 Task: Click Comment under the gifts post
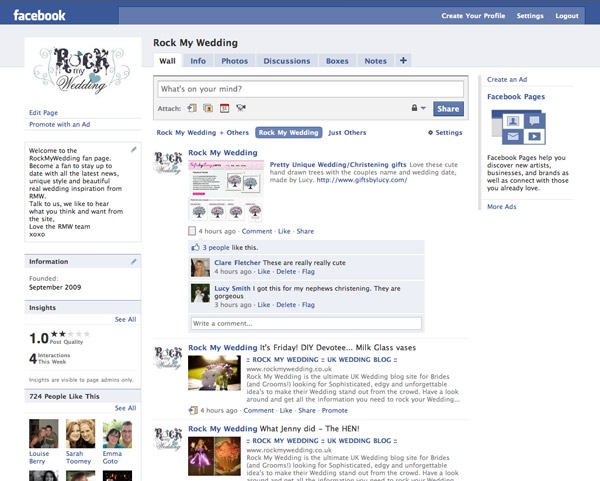257,231
